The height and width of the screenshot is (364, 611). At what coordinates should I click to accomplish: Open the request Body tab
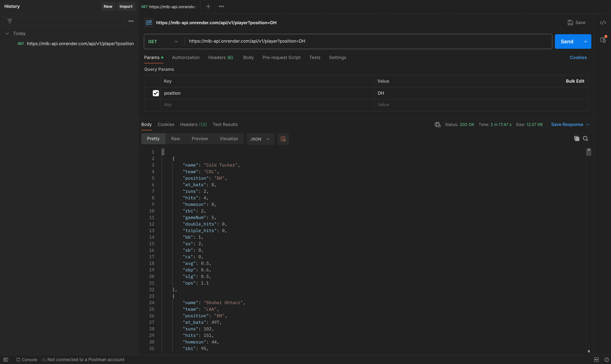248,57
